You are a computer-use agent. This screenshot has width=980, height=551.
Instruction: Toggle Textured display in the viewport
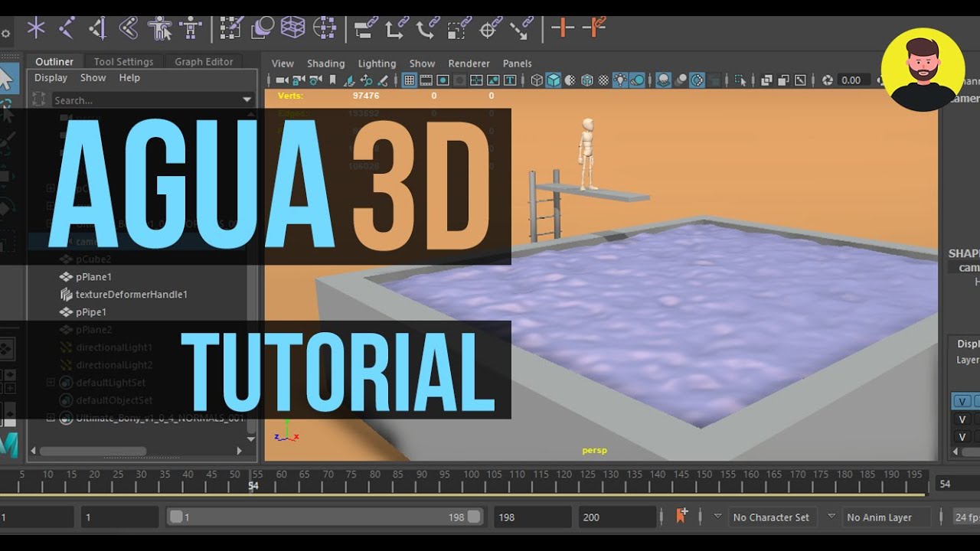tap(603, 80)
